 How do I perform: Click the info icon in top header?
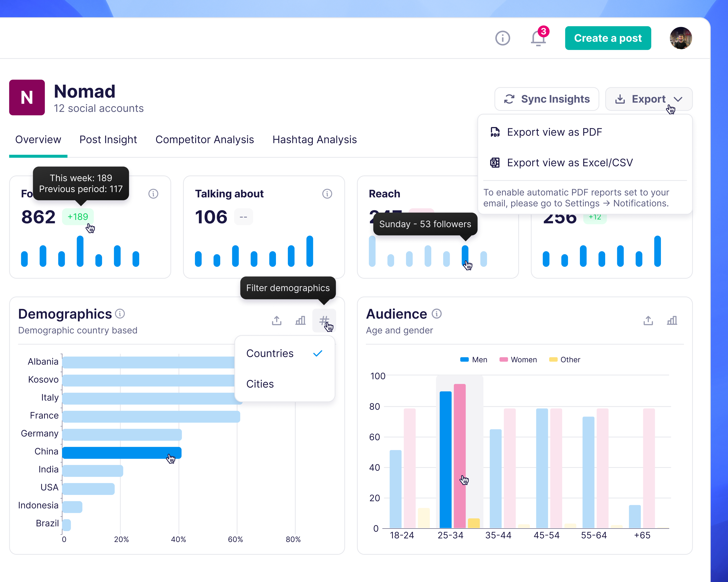(x=503, y=38)
